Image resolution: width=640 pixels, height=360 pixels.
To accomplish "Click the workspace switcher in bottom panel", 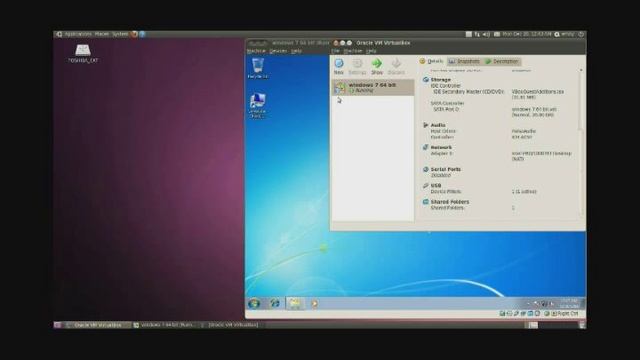I will [551, 325].
